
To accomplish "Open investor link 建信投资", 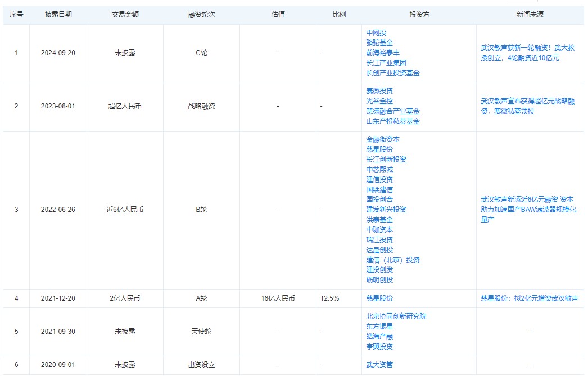I will click(379, 179).
